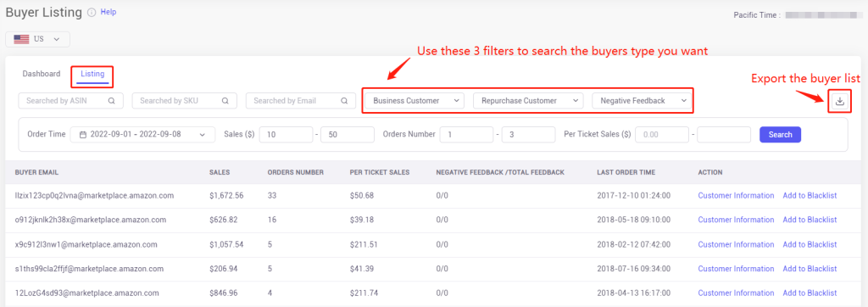Click the minimum Sales field showing 10
The height and width of the screenshot is (307, 868).
coord(287,135)
